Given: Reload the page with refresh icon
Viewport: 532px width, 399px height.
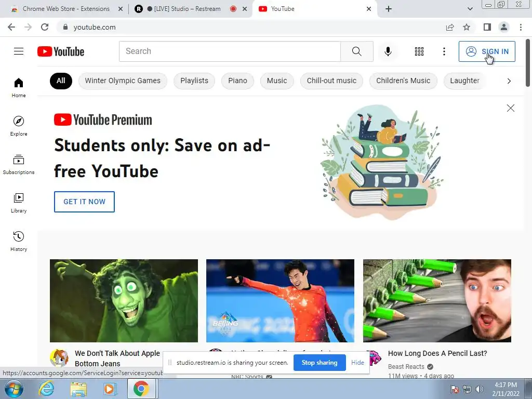Looking at the screenshot, I should pyautogui.click(x=45, y=27).
